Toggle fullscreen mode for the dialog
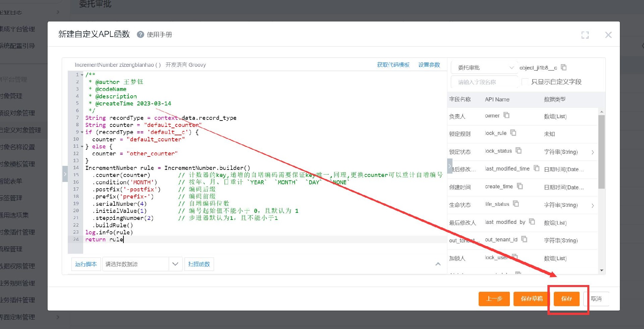Screen dimensions: 644x329 pyautogui.click(x=585, y=35)
